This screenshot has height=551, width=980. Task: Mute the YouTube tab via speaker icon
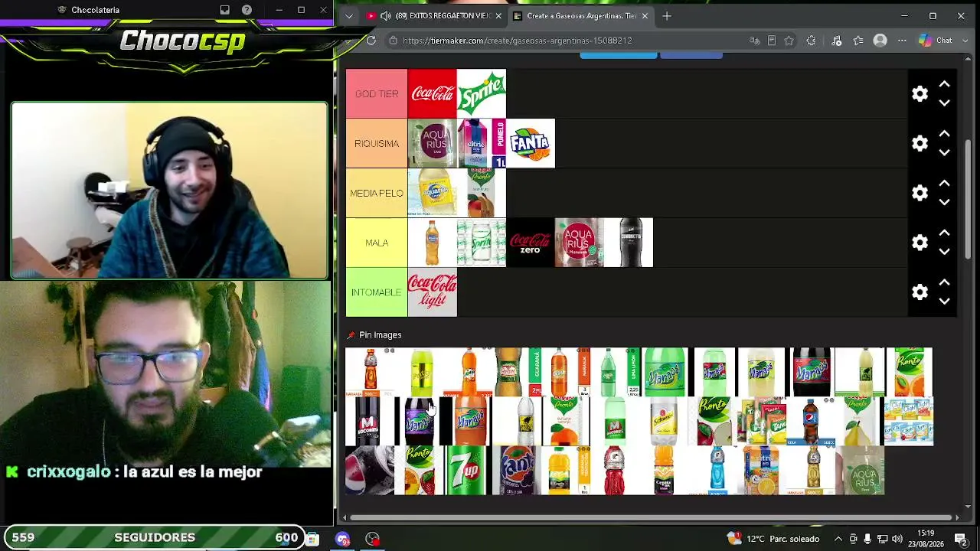(385, 16)
